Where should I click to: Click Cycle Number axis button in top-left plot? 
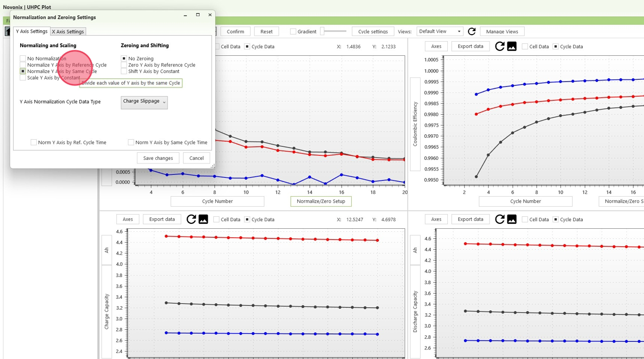click(217, 201)
